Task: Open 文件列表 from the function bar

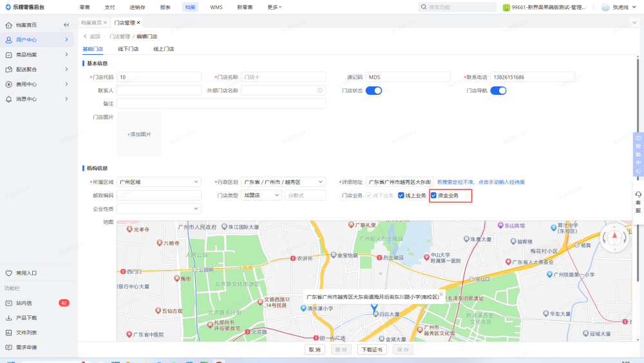Action: (x=26, y=333)
